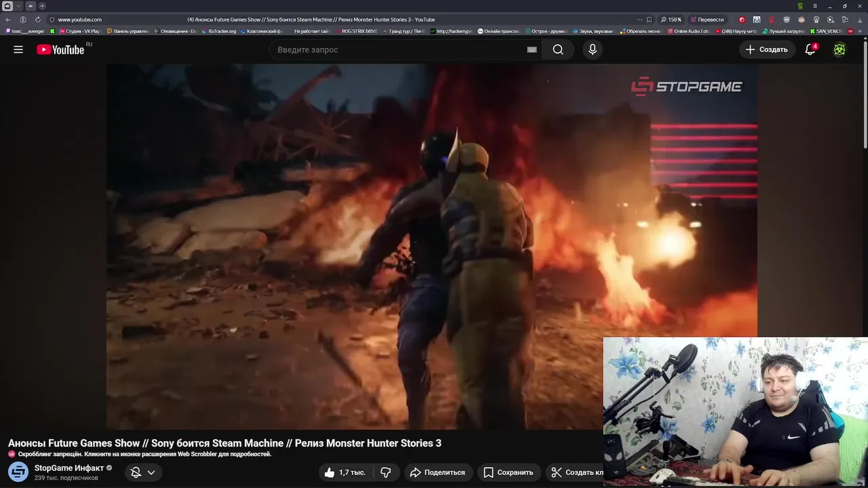Open Online Audio Edit bookmark
This screenshot has height=488, width=868.
pyautogui.click(x=688, y=31)
